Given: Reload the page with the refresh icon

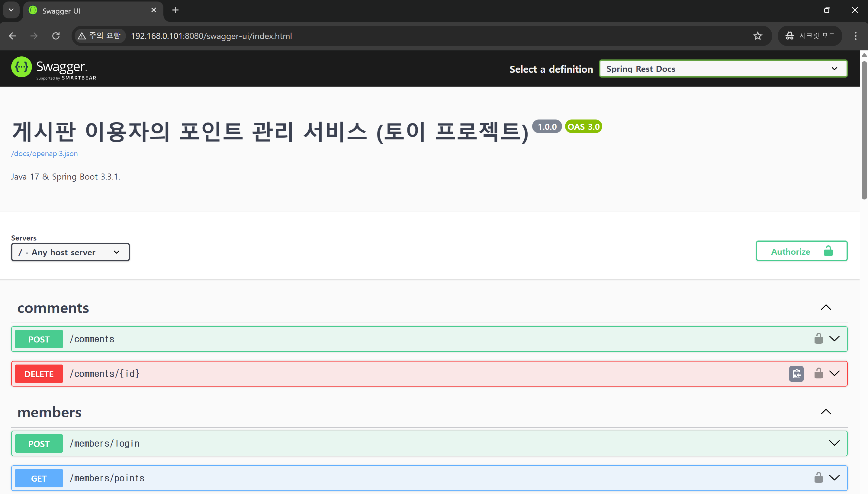Looking at the screenshot, I should [56, 36].
